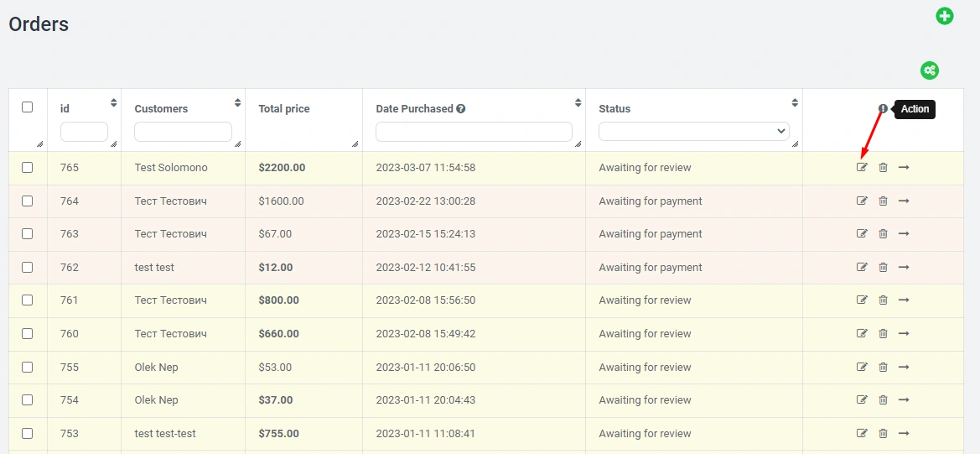Delete order 755 with trash icon
Viewport: 980px width, 454px height.
[883, 368]
